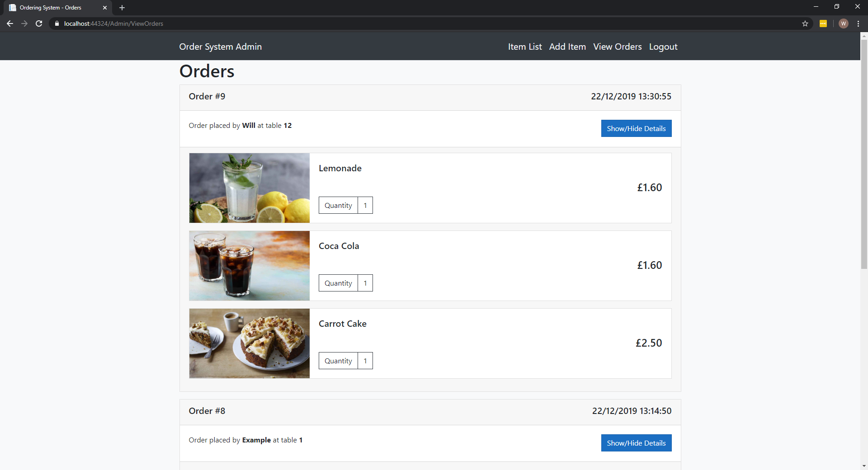Select the Ordering System - Orders tab
The width and height of the screenshot is (868, 470).
click(x=57, y=8)
